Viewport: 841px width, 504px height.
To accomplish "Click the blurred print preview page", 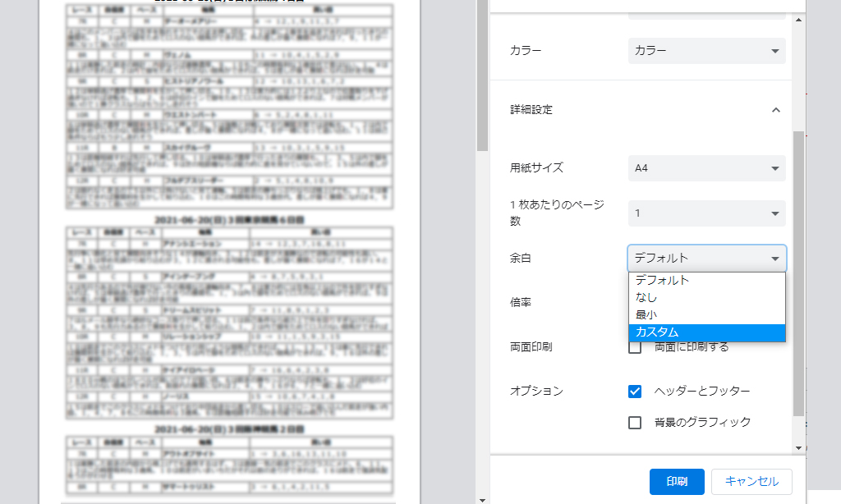I will click(230, 246).
